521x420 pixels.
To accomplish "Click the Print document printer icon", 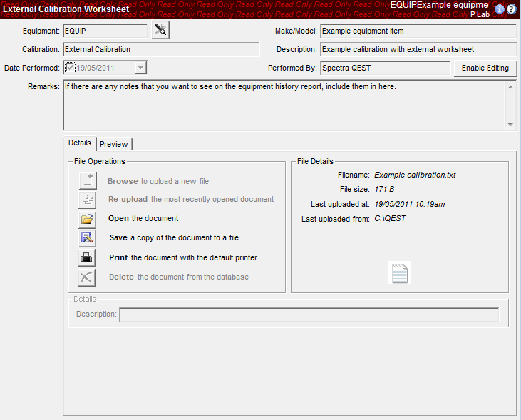I will click(87, 257).
